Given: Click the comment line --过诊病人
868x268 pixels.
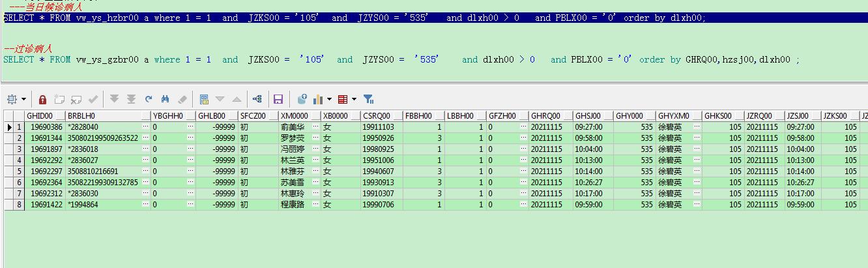Looking at the screenshot, I should (x=28, y=49).
